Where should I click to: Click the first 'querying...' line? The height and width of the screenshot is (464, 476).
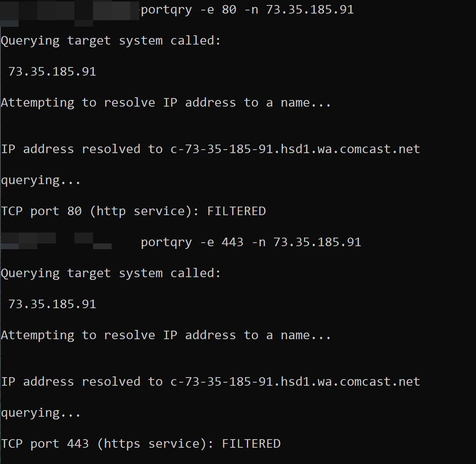pyautogui.click(x=41, y=181)
